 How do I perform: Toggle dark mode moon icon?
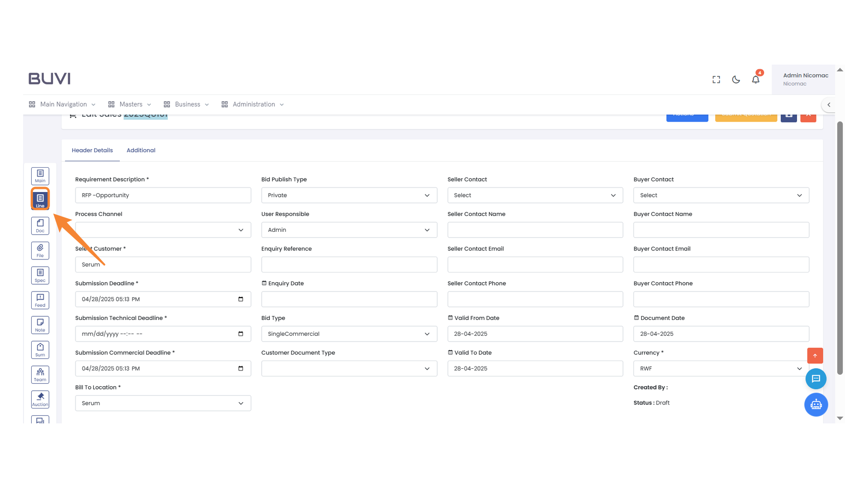coord(736,80)
